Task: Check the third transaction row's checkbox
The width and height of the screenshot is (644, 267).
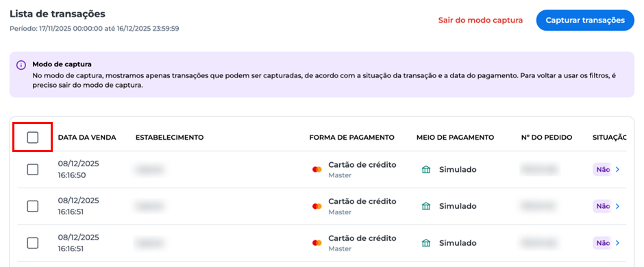Action: (32, 243)
